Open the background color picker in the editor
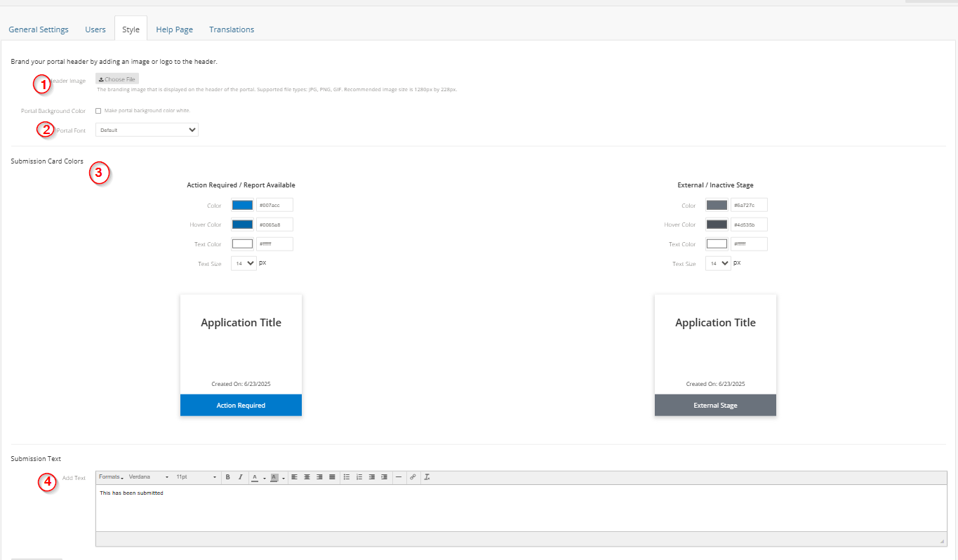Screen dimensions: 958x560 coord(274,477)
